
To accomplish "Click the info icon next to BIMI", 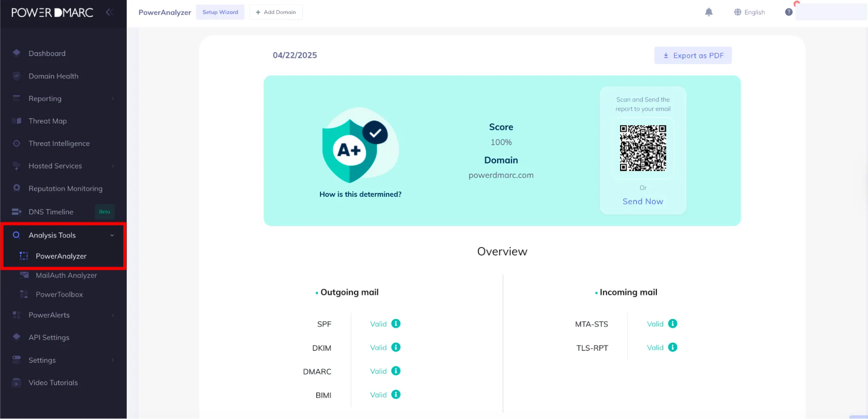I will 396,394.
